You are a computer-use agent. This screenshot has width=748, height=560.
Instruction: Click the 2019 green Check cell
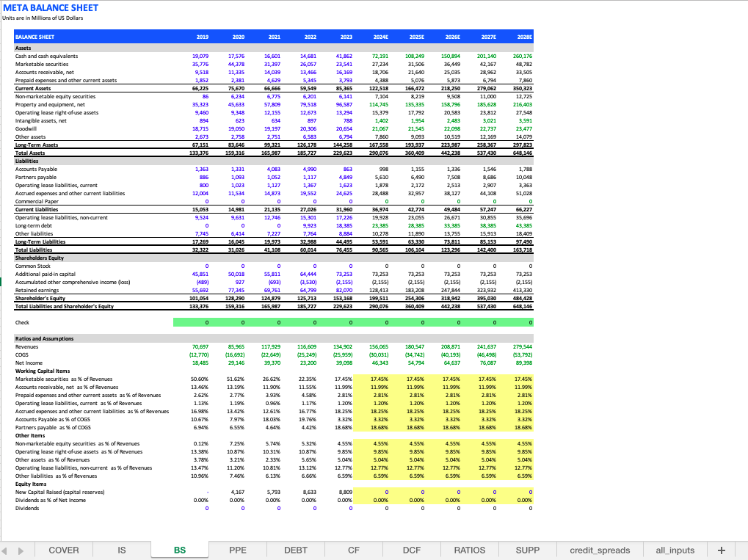tap(192, 322)
